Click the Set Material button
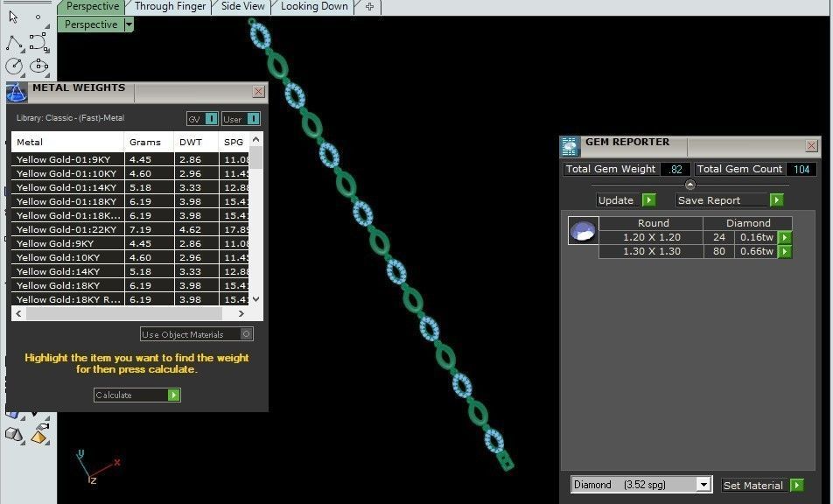833x504 pixels. (755, 485)
